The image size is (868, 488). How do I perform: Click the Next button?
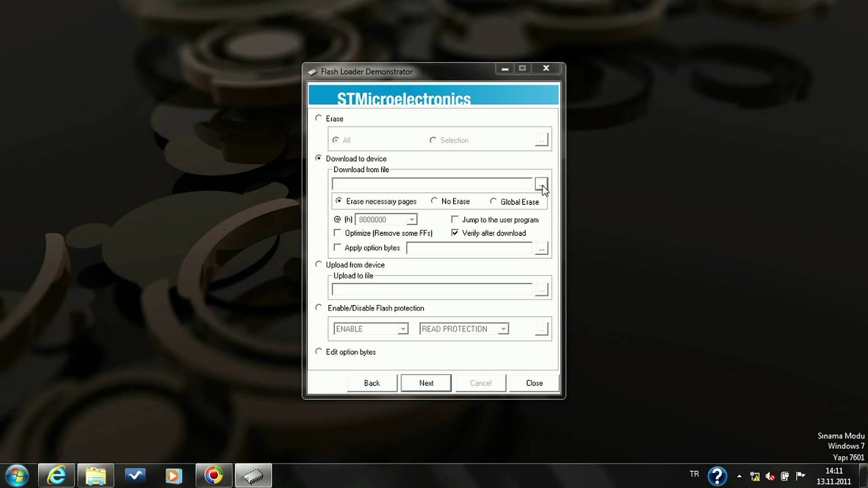pos(426,383)
